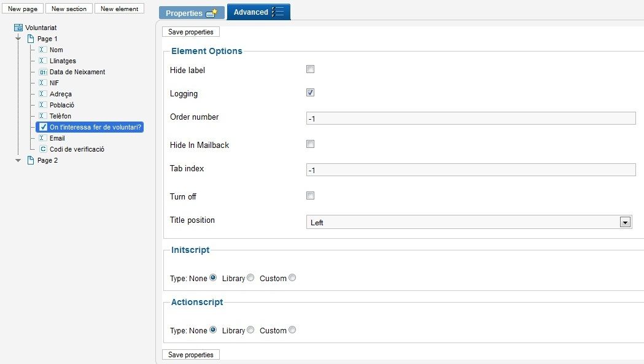Screen dimensions: 644x364
Task: Click the Voluntariat form root icon
Action: pyautogui.click(x=18, y=28)
